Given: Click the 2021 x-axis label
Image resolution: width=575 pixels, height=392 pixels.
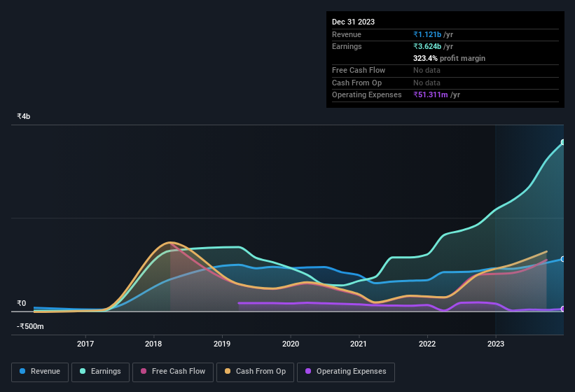Looking at the screenshot, I should (x=359, y=344).
